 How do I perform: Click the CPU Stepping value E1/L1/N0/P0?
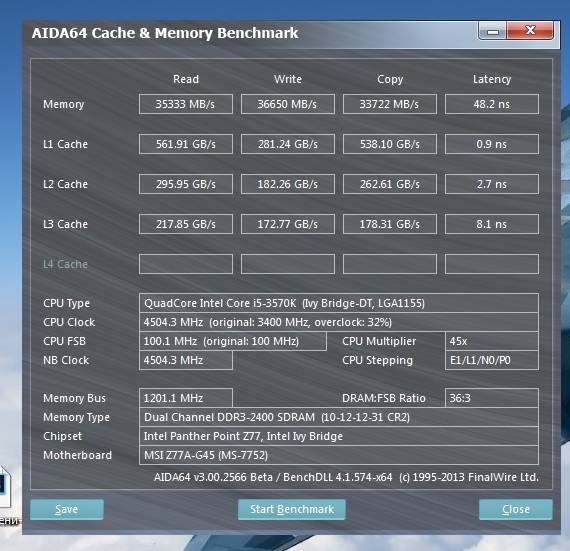click(492, 360)
